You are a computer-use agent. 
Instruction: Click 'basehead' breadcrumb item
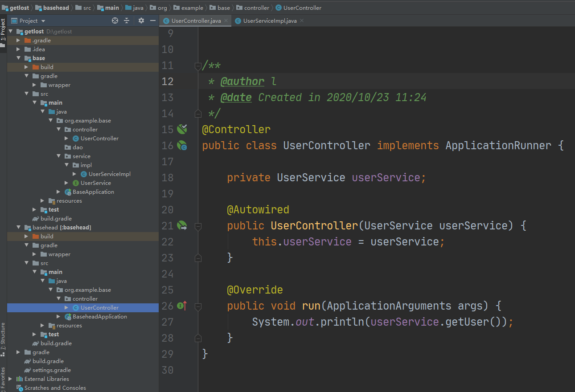tap(56, 8)
